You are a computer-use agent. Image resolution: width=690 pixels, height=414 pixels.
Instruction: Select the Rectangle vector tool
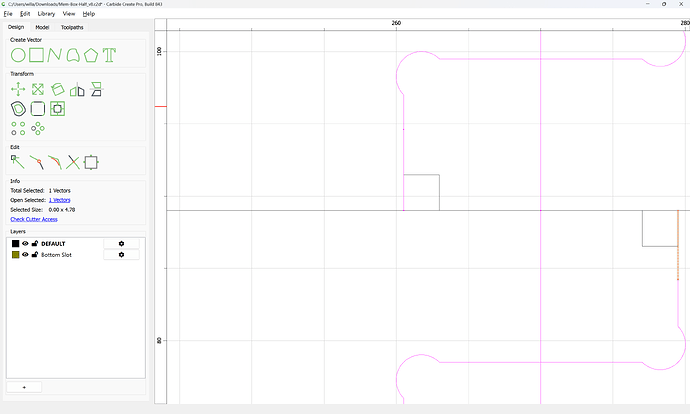(x=37, y=55)
